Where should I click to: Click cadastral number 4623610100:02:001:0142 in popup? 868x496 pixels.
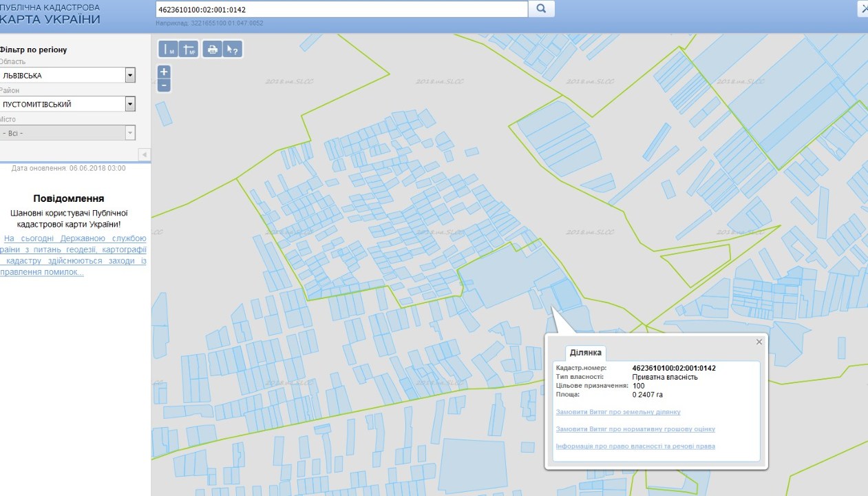coord(674,368)
